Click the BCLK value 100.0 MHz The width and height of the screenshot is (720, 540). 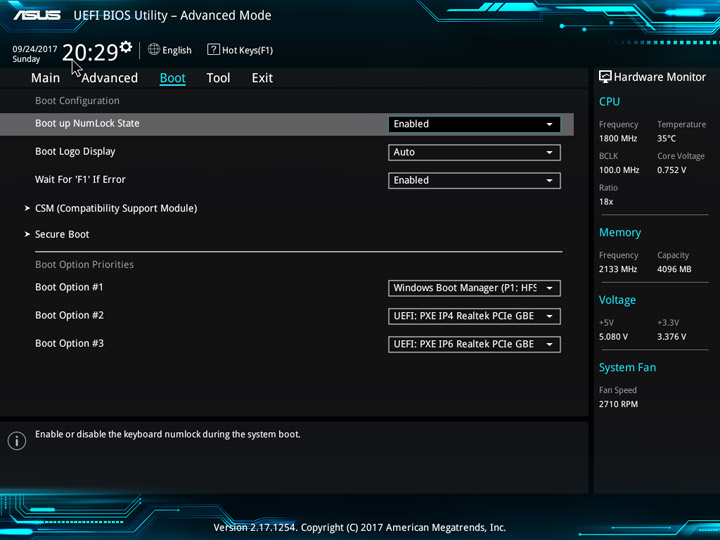pyautogui.click(x=619, y=170)
